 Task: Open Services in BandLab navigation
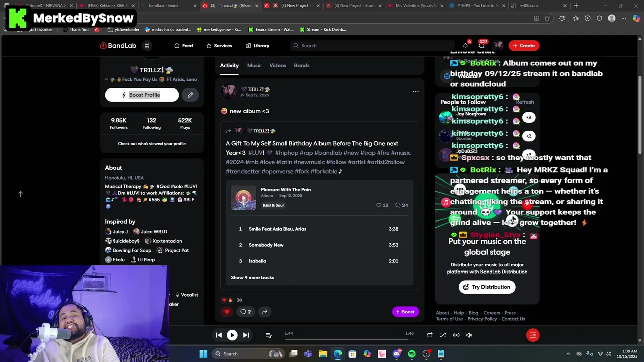click(219, 46)
